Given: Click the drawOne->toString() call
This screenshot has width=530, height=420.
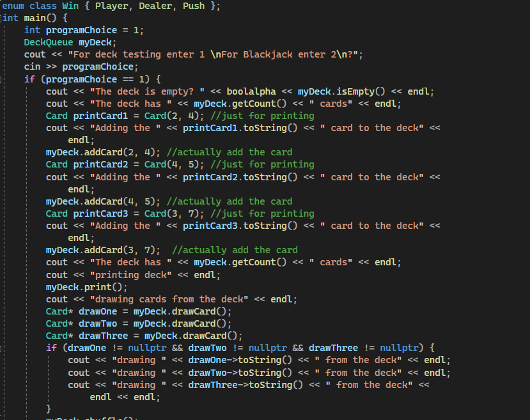Looking at the screenshot, I should 240,360.
